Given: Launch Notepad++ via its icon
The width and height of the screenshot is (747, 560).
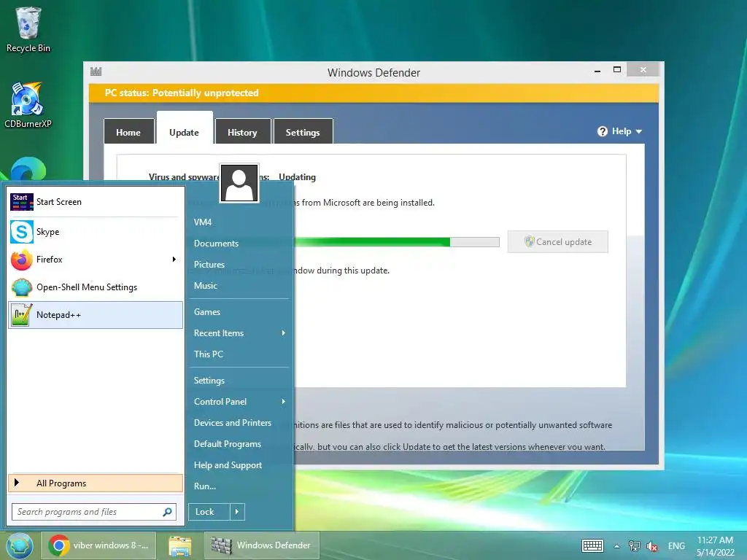Looking at the screenshot, I should [x=21, y=315].
